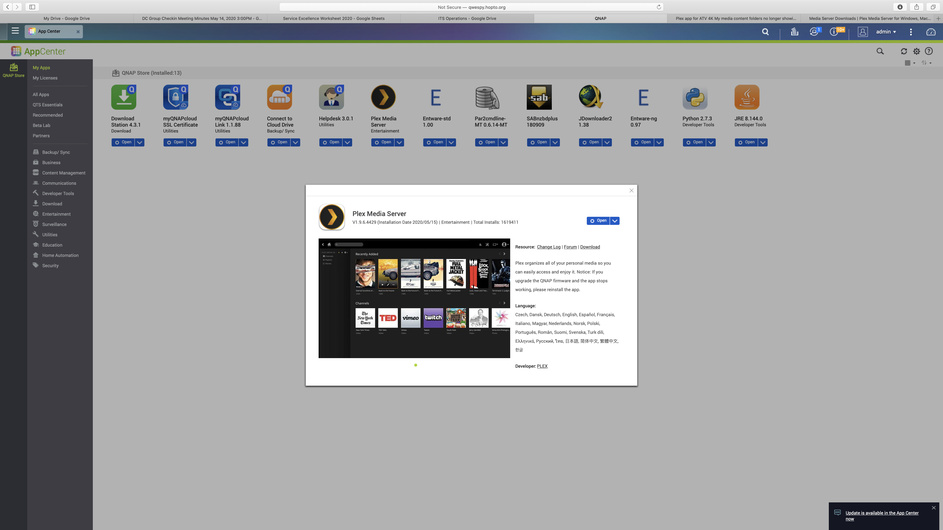Select the Python 2.7.3 app icon
943x530 pixels.
tap(695, 97)
